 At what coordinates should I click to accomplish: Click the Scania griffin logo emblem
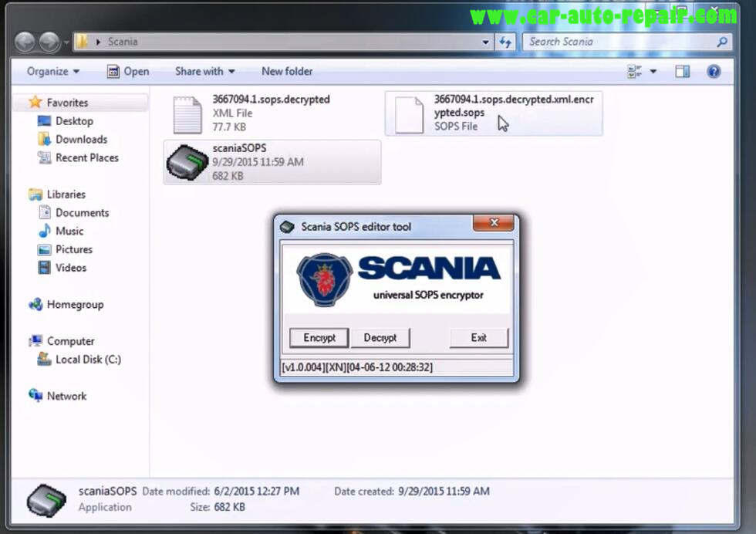(325, 280)
